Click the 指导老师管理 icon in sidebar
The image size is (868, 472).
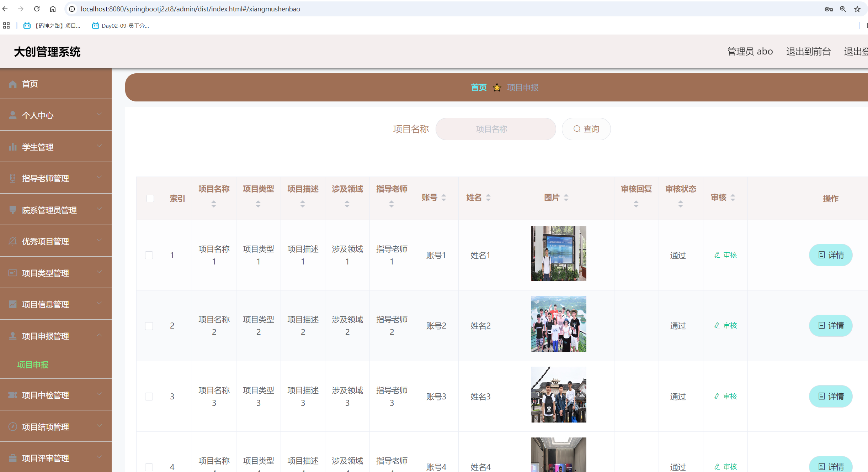pos(12,178)
